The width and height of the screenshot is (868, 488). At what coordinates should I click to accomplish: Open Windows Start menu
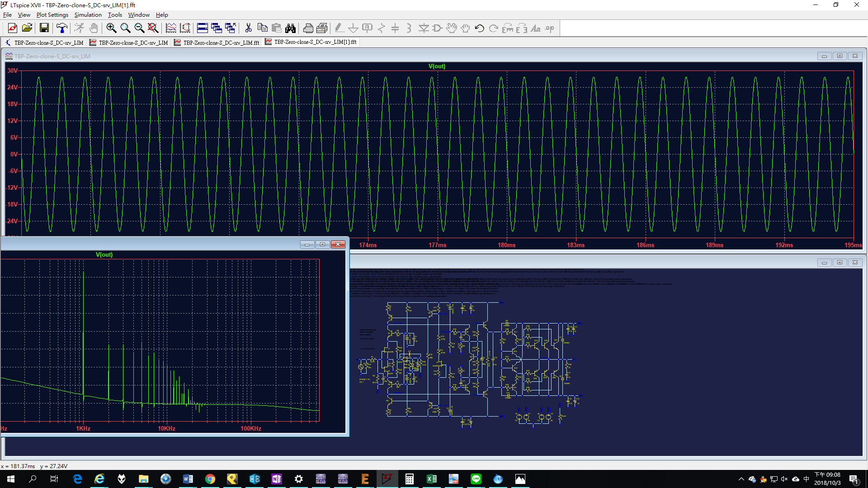click(11, 479)
